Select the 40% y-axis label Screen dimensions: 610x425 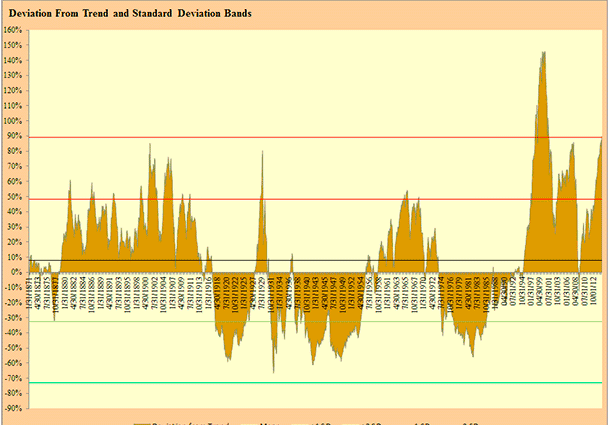click(x=14, y=212)
